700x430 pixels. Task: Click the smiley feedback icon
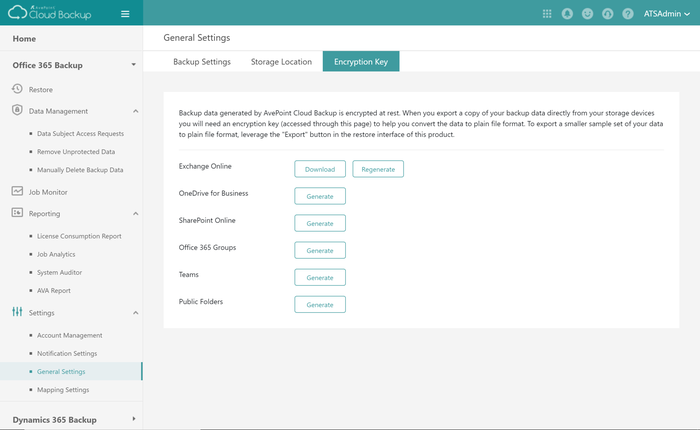pos(588,14)
